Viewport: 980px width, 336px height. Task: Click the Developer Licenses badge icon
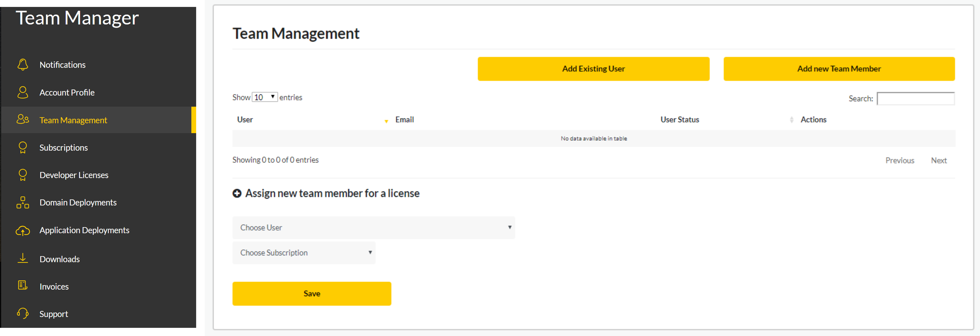[23, 175]
